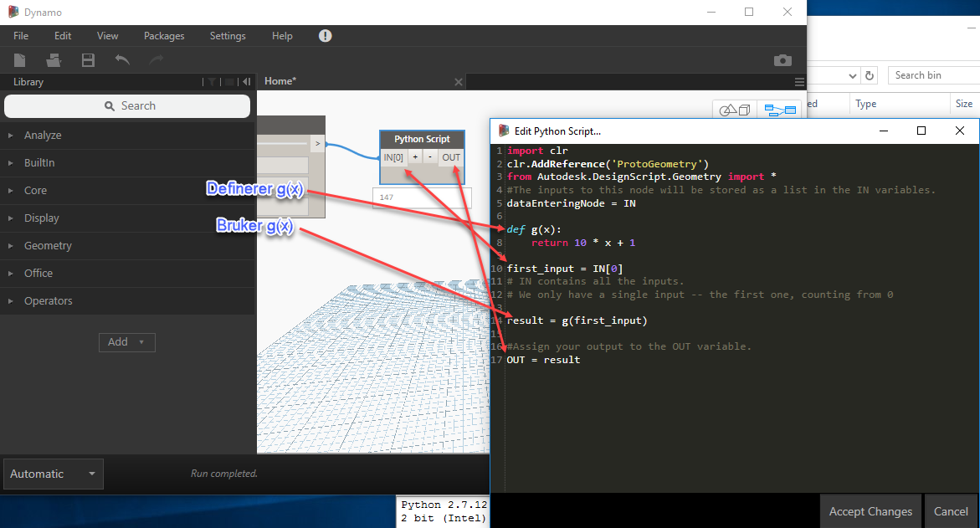Click the Library filter funnel icon
This screenshot has width=980, height=528.
pos(213,82)
